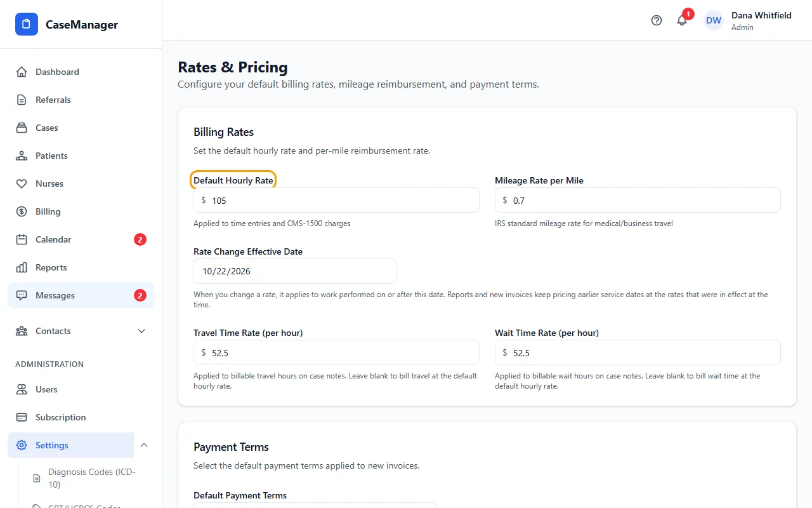Screen dimensions: 812x508
Task: Click the Mileage Rate per Mile field
Action: (638, 200)
